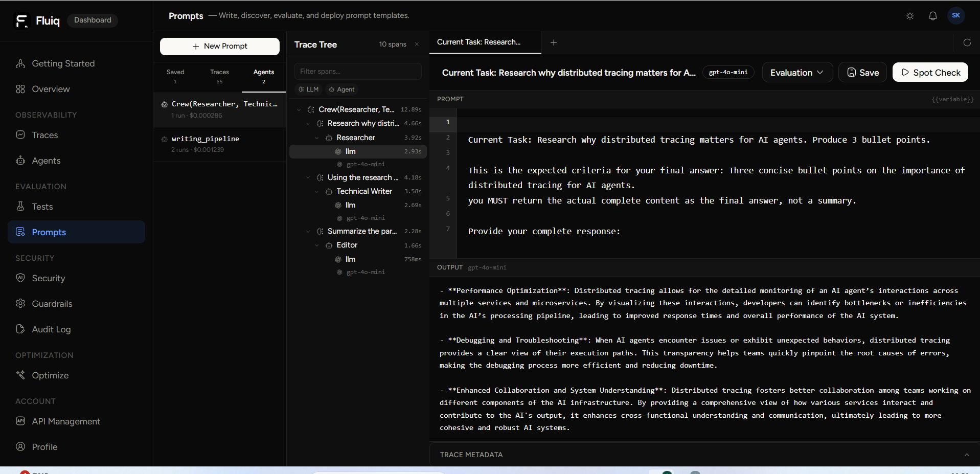This screenshot has height=474, width=980.
Task: Open the Evaluation dropdown
Action: [797, 73]
